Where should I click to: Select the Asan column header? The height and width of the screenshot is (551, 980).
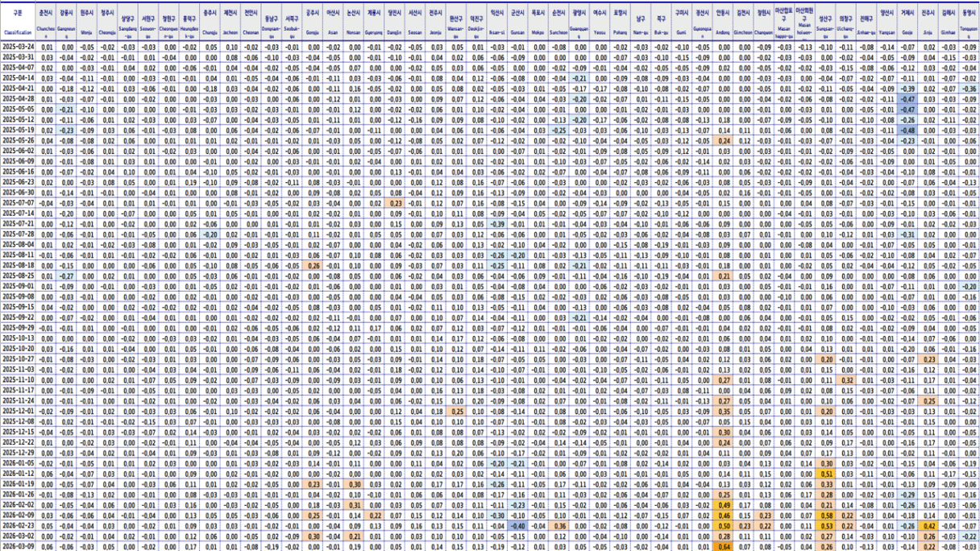[333, 23]
